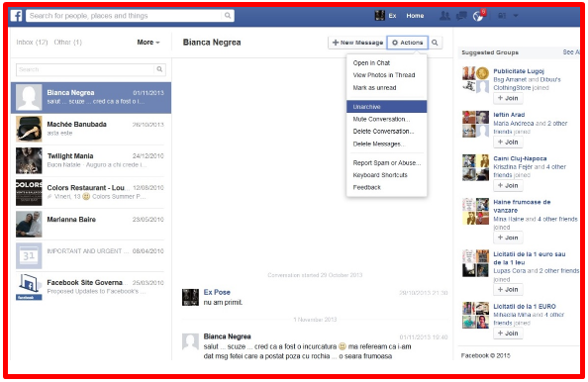Click calendar icon of IMPORTANT AND URGENT

29,255
